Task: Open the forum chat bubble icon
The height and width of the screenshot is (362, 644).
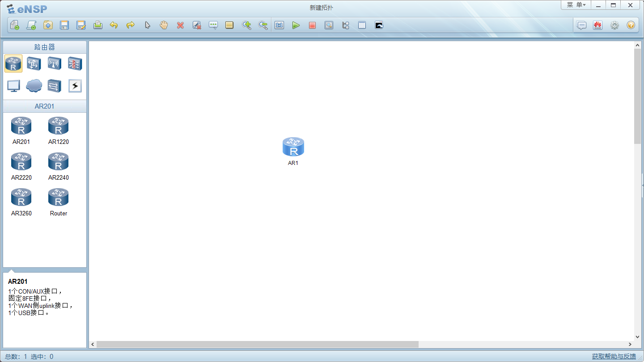Action: click(581, 25)
